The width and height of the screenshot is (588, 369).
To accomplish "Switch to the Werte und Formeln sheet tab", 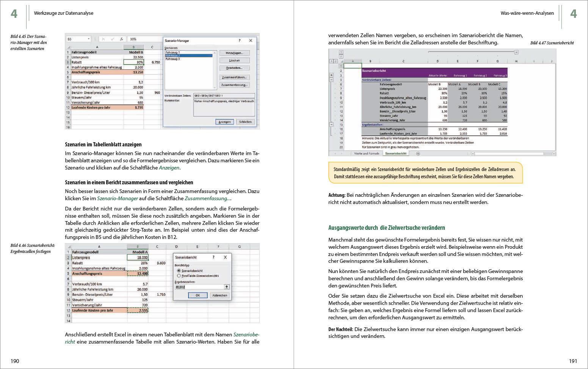I will click(366, 153).
